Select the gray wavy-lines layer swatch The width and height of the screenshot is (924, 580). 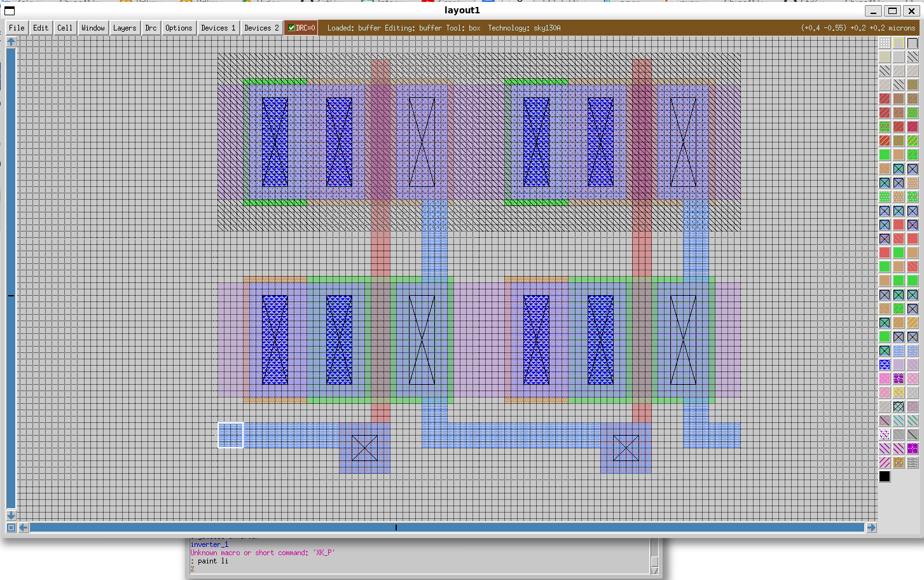coord(913,462)
